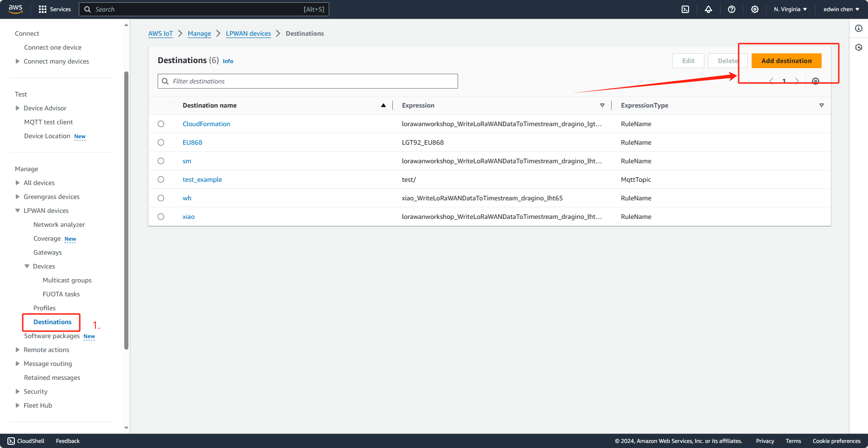Go to next page of destinations
Viewport: 868px width, 448px height.
(797, 81)
